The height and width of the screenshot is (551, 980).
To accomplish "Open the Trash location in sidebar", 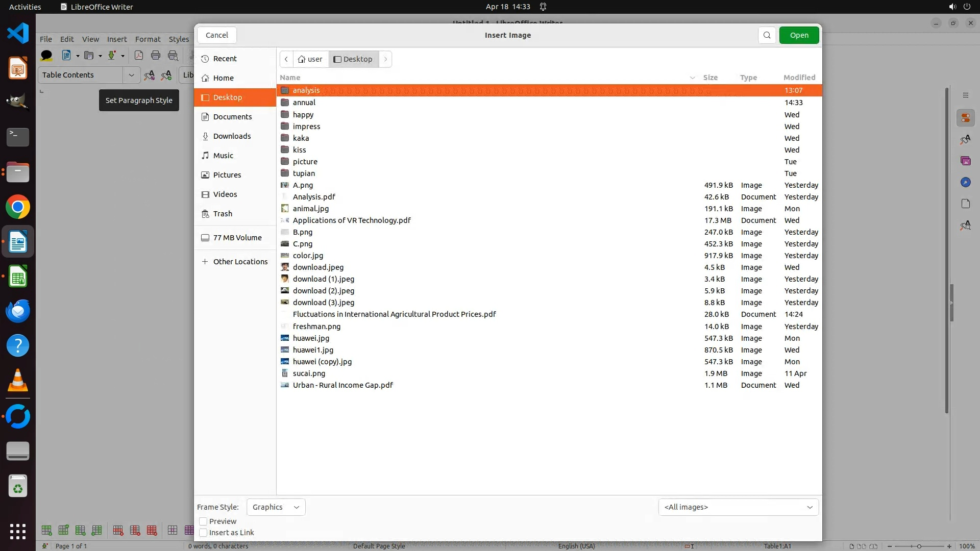I will [x=223, y=214].
